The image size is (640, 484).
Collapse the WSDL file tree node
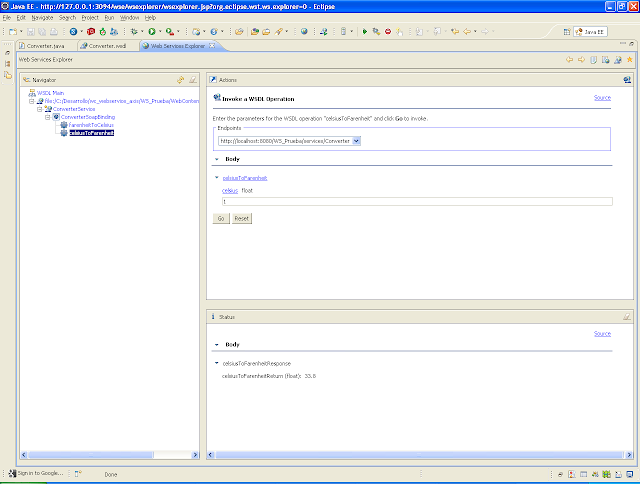click(x=31, y=101)
